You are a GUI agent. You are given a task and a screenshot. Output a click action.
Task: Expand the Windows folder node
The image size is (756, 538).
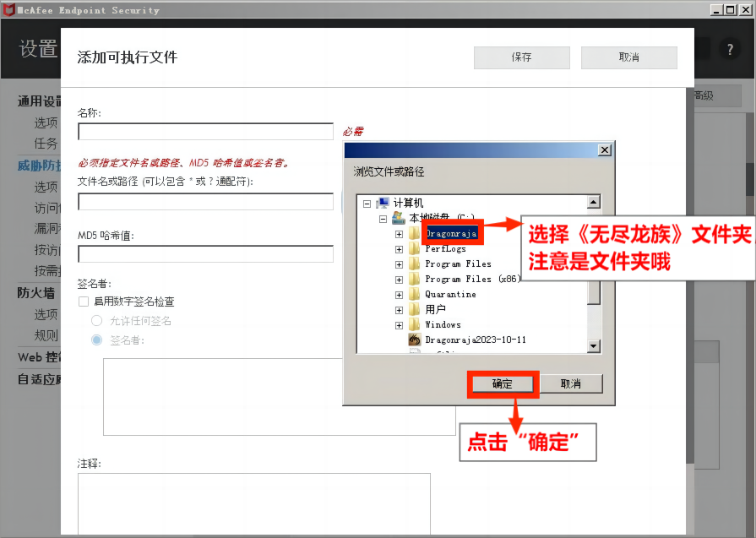click(x=399, y=325)
